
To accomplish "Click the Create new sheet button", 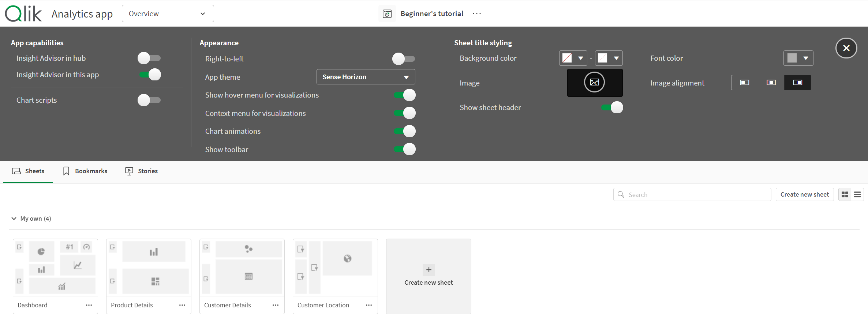I will coord(805,194).
